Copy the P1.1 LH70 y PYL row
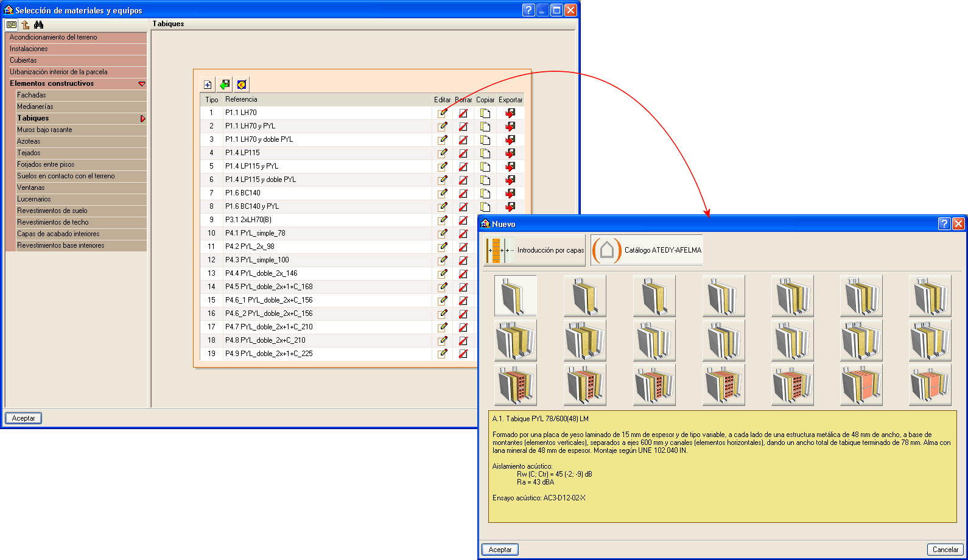This screenshot has height=560, width=968. pyautogui.click(x=485, y=126)
